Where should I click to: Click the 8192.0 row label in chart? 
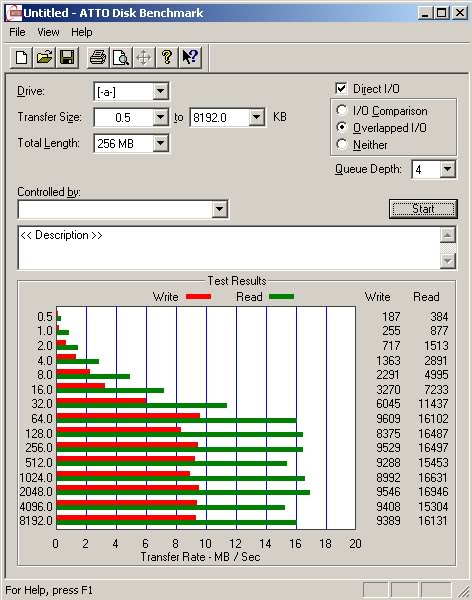click(x=36, y=521)
